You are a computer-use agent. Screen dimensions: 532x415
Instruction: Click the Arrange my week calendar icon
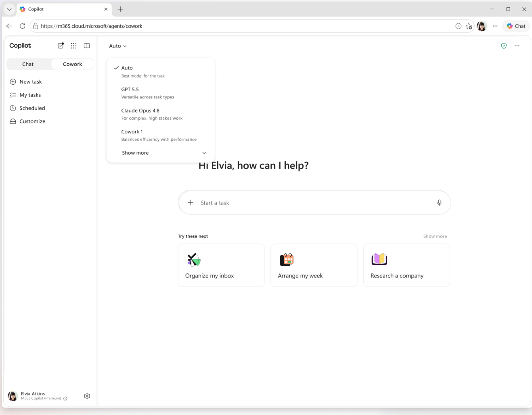(287, 260)
